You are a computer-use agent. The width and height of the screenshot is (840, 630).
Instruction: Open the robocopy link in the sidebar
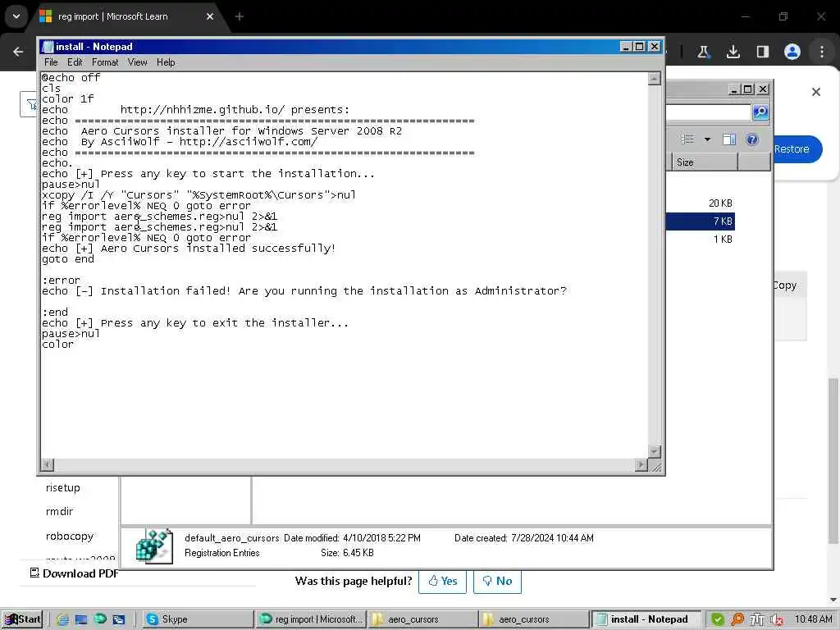(70, 536)
